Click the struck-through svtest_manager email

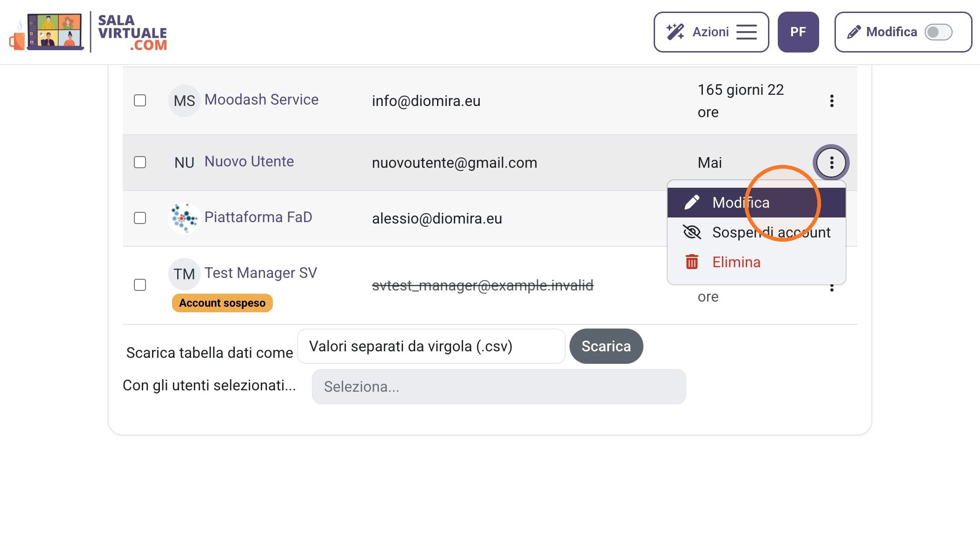[483, 285]
